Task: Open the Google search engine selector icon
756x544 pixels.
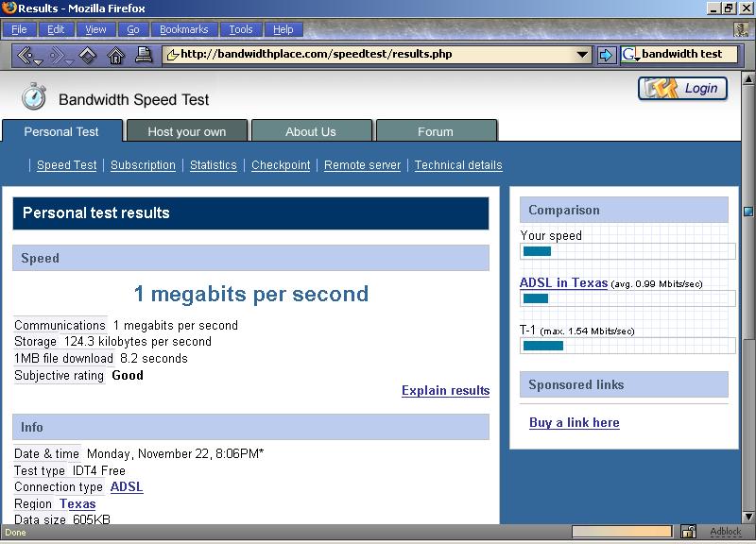Action: [629, 55]
